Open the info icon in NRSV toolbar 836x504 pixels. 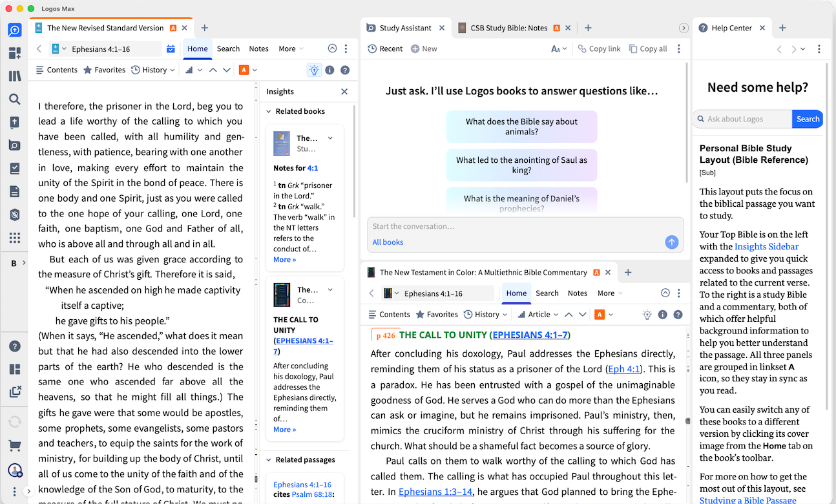329,70
